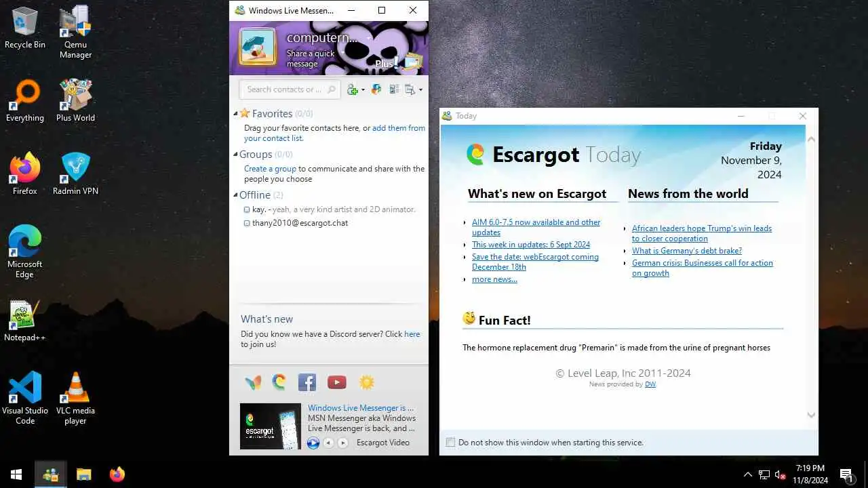Click the Facebook tab icon
868x488 pixels.
[307, 382]
